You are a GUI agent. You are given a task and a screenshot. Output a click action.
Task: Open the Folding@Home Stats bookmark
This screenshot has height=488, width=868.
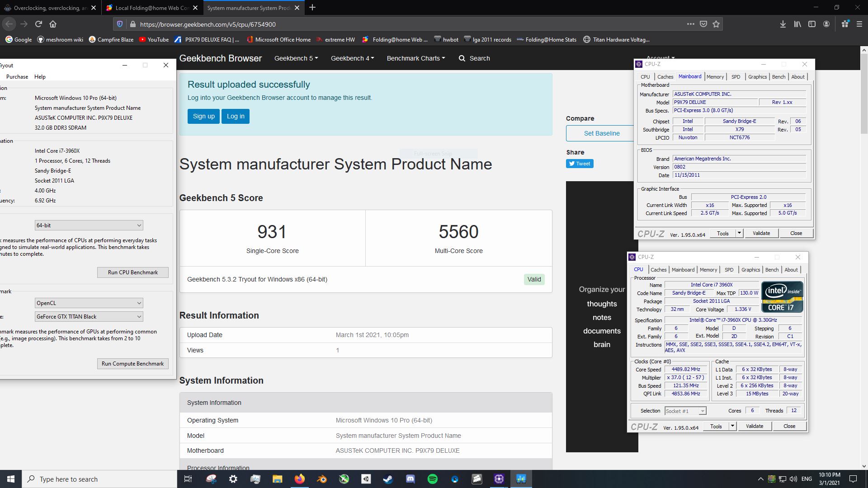click(x=546, y=40)
